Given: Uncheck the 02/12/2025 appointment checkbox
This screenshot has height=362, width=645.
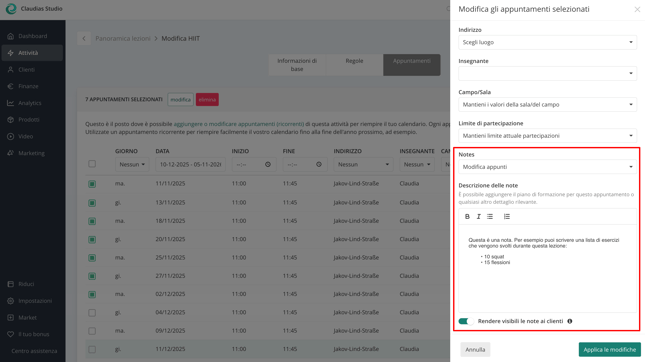Looking at the screenshot, I should 92,295.
